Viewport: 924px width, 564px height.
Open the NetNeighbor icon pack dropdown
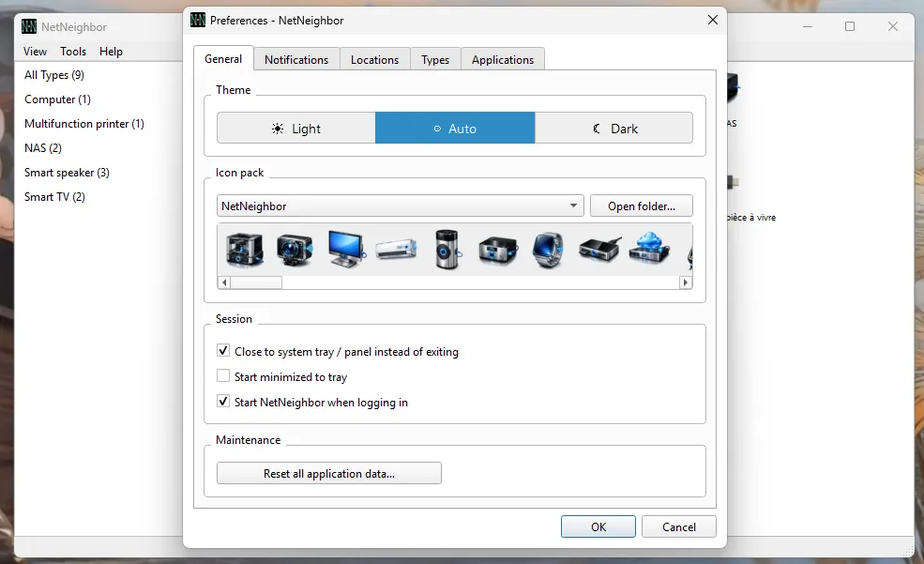(x=401, y=206)
